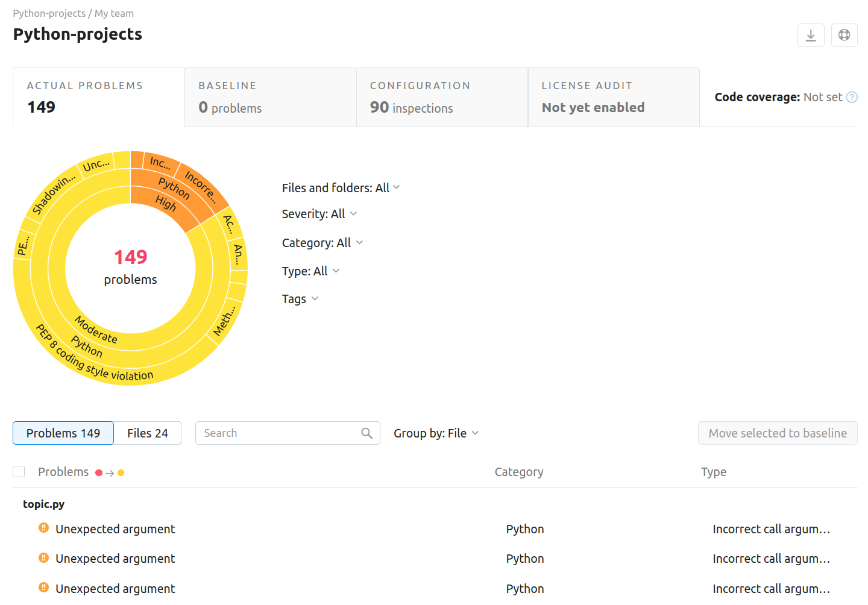Select the Problems 149 view
The image size is (868, 605).
click(x=63, y=433)
